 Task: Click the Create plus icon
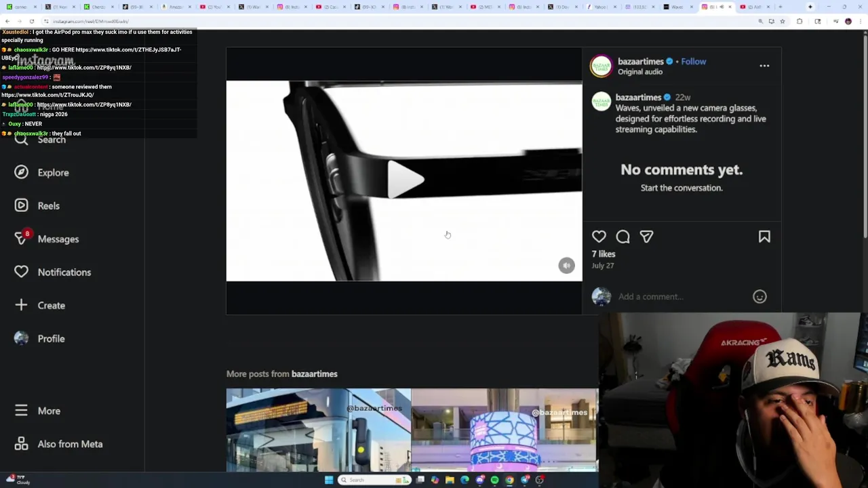(21, 305)
